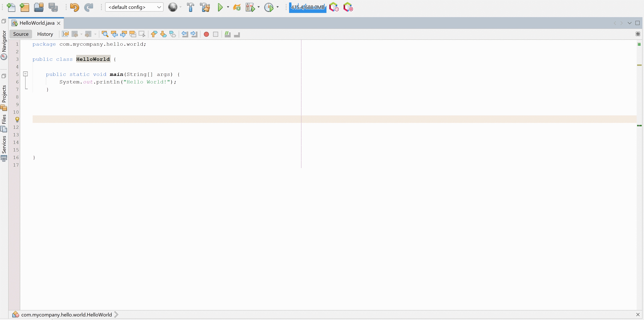This screenshot has width=644, height=320.
Task: Run the project with green play button
Action: pyautogui.click(x=220, y=7)
